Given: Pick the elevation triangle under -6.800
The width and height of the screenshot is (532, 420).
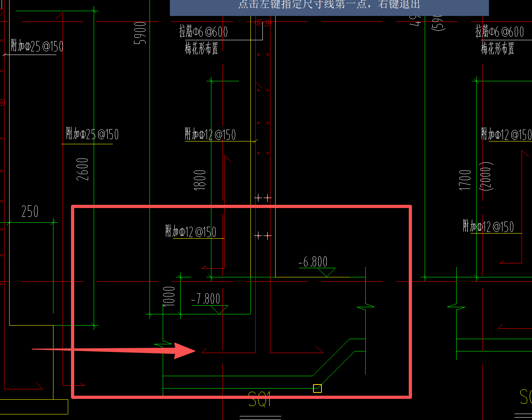Looking at the screenshot, I should pyautogui.click(x=327, y=272).
